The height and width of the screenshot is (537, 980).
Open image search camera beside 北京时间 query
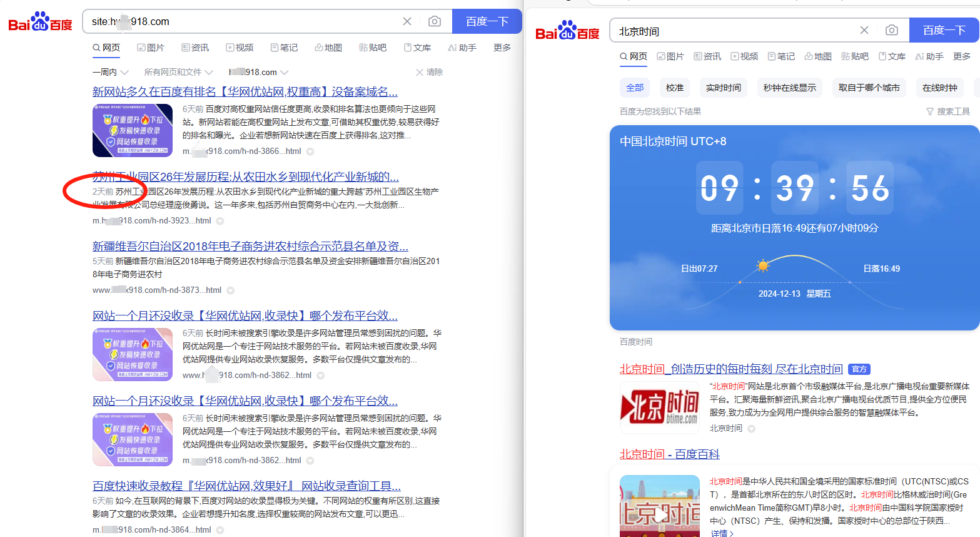[x=892, y=30]
